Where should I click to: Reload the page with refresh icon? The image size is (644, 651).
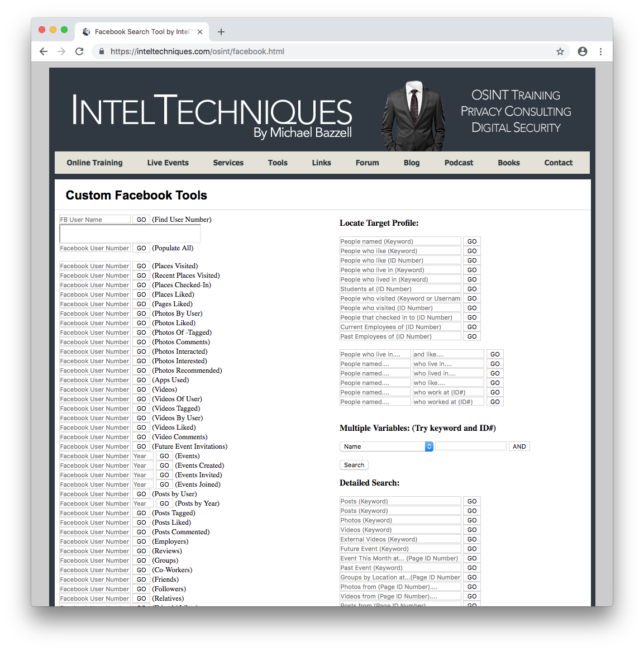79,51
